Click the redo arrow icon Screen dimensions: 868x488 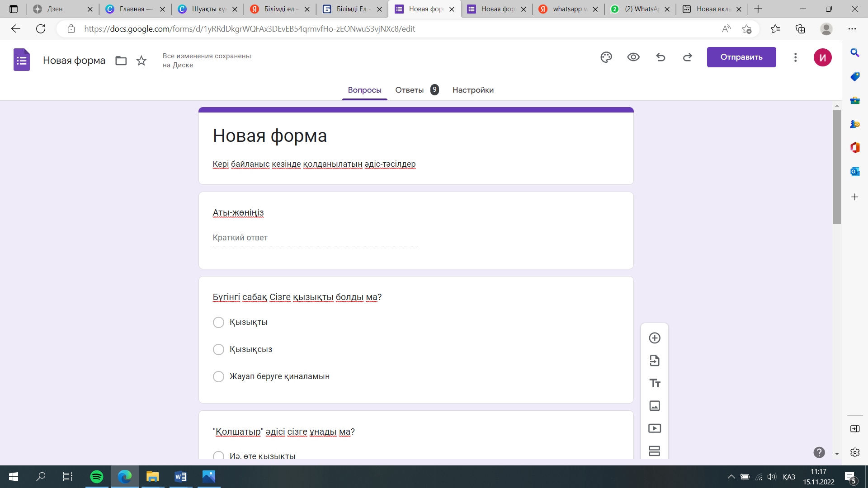pos(688,57)
